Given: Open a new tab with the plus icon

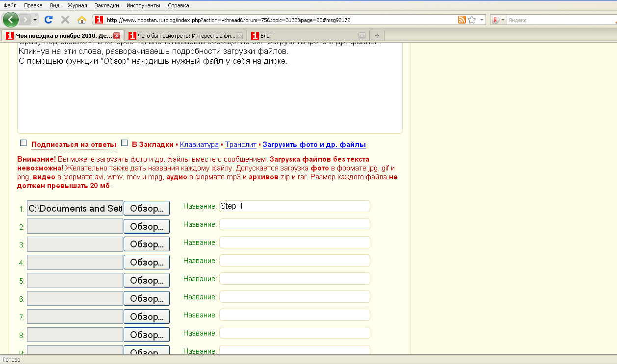Looking at the screenshot, I should tap(377, 36).
